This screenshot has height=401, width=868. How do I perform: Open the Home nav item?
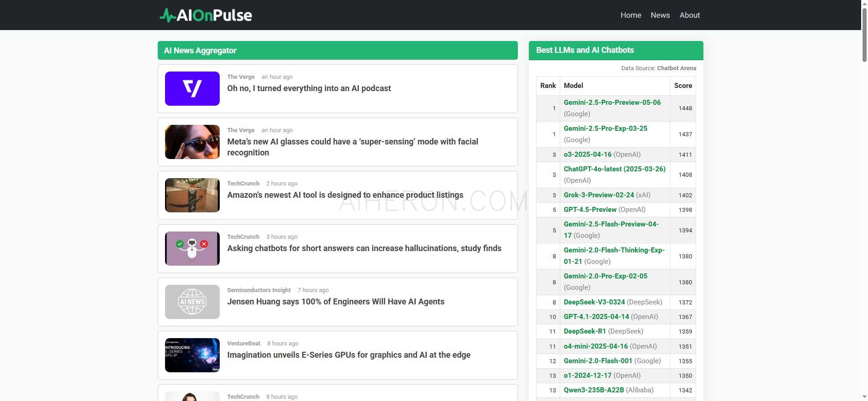click(630, 15)
